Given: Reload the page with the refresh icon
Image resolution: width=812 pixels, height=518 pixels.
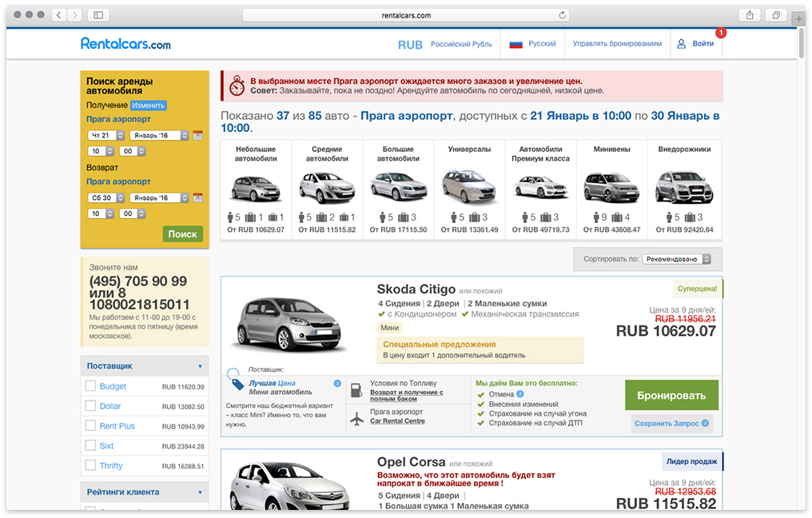Looking at the screenshot, I should [563, 15].
